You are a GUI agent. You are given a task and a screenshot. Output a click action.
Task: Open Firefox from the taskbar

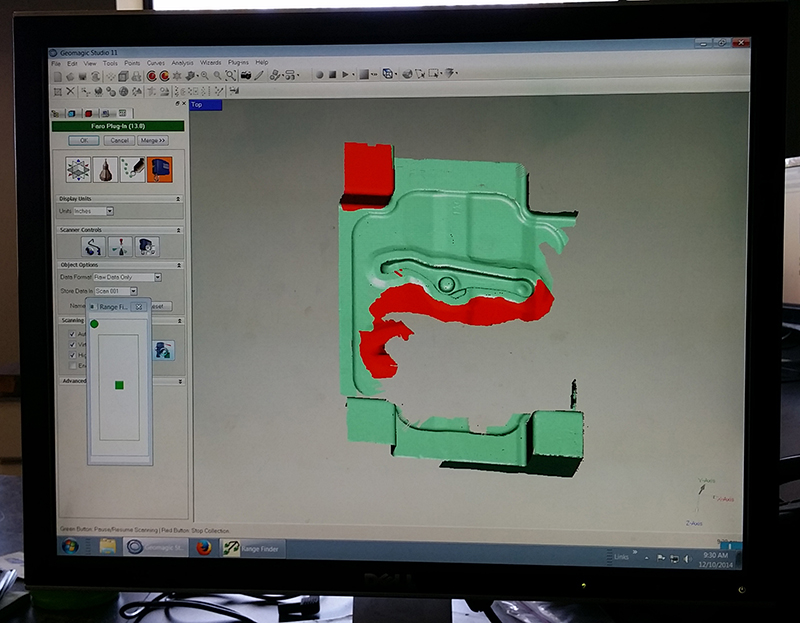pyautogui.click(x=202, y=547)
